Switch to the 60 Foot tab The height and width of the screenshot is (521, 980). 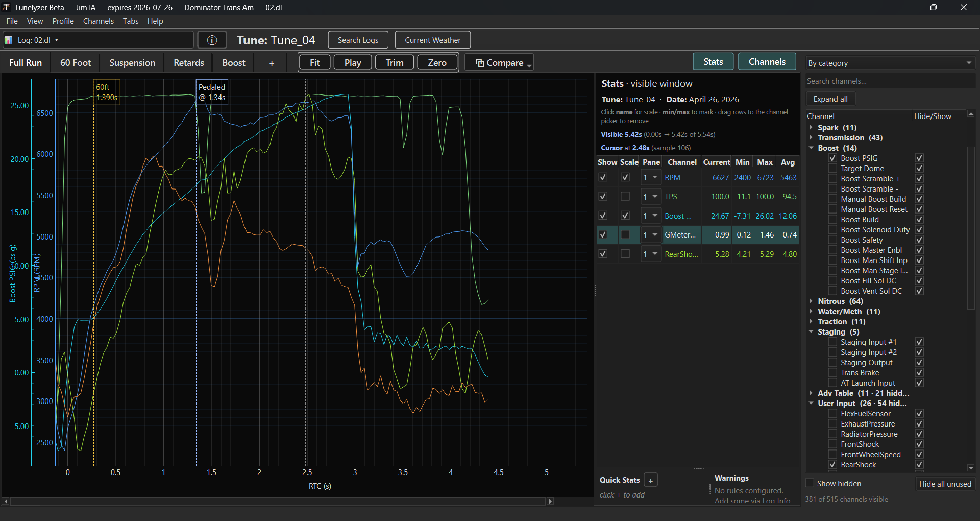(x=75, y=62)
